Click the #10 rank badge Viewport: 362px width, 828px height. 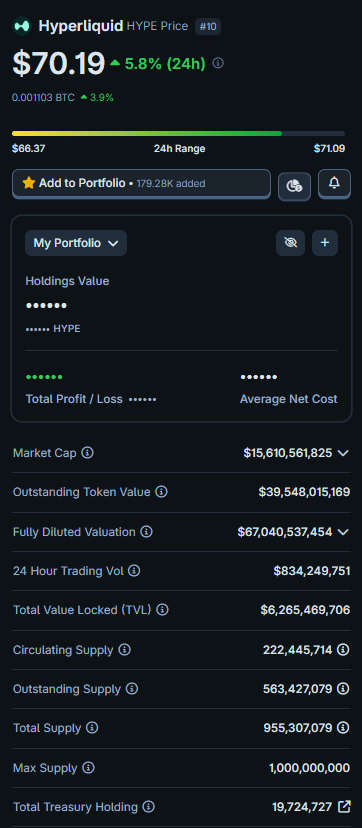tap(208, 26)
